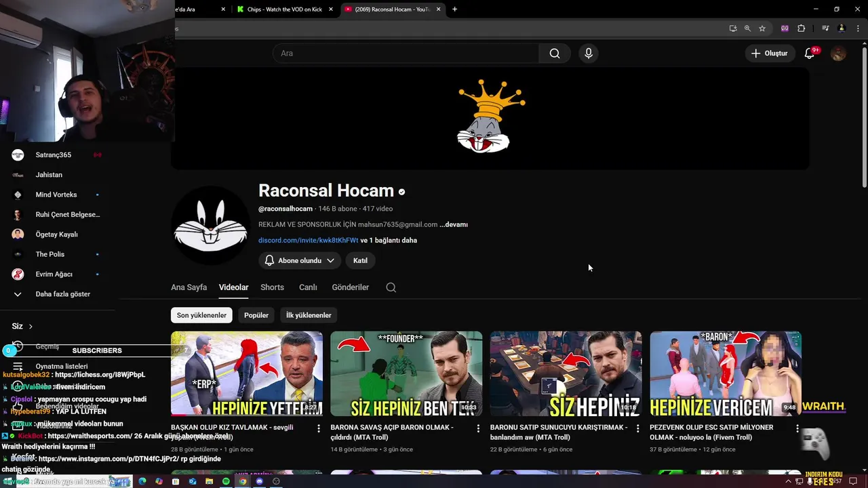Switch to the Gönderiler channel tab
Viewport: 868px width, 488px height.
click(x=351, y=287)
